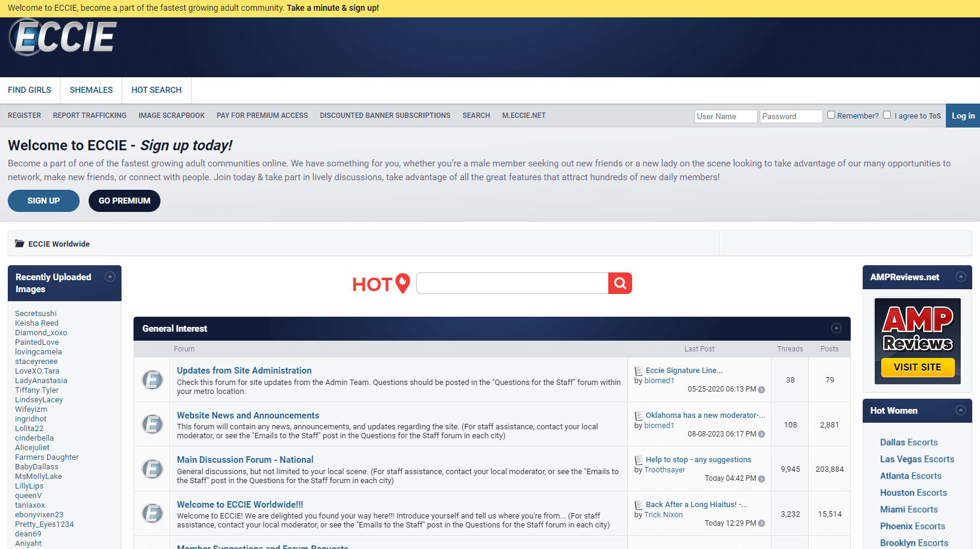Click forum status icon for Main Discussion Forum
The image size is (980, 549).
(x=152, y=469)
